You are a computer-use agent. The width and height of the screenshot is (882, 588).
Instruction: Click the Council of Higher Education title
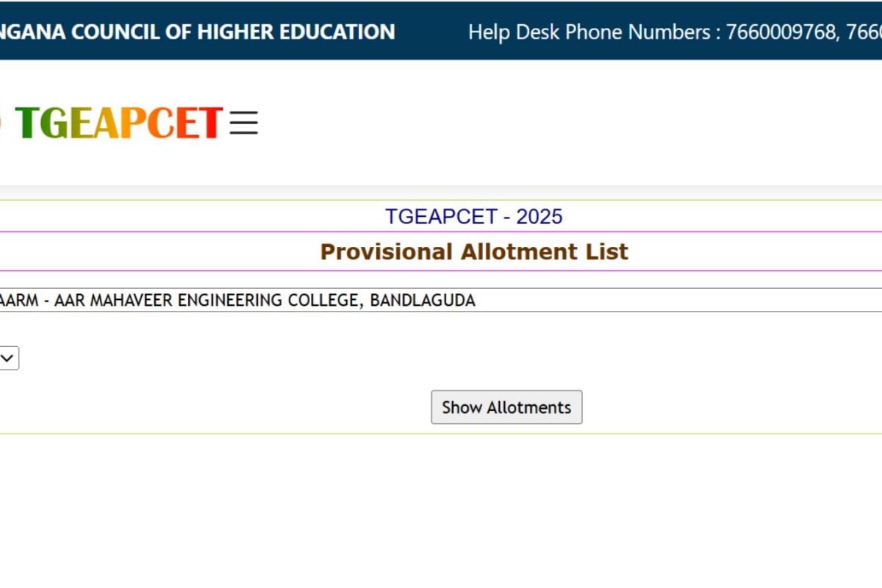pos(198,32)
